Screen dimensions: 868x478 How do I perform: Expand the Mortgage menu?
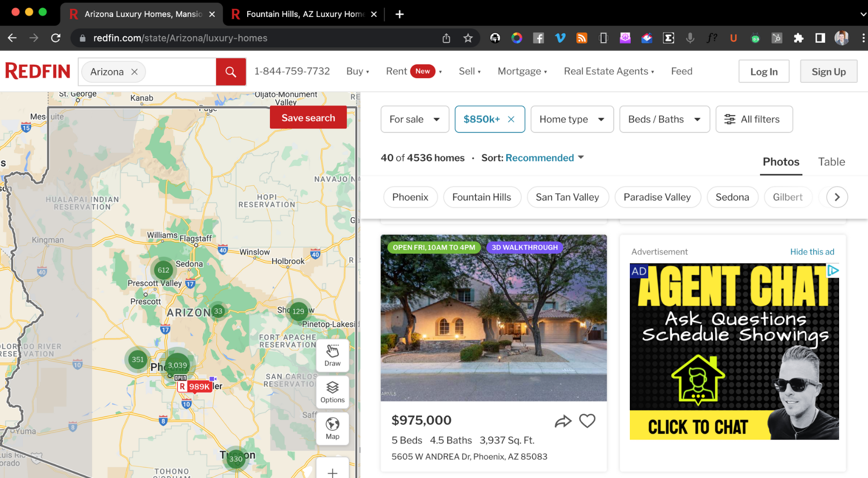(522, 71)
